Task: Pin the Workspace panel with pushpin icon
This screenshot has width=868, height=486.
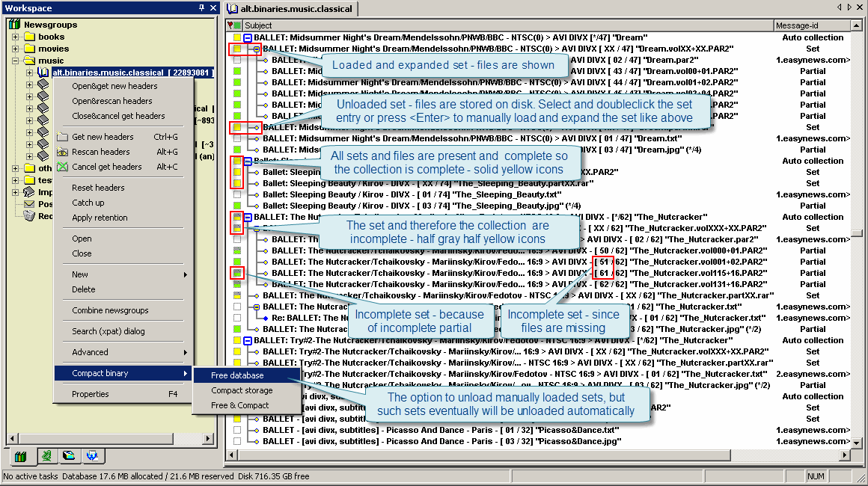Action: click(x=201, y=8)
